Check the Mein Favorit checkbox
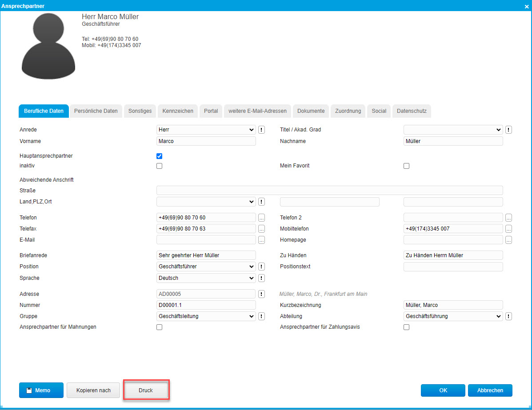This screenshot has height=410, width=532. point(406,166)
